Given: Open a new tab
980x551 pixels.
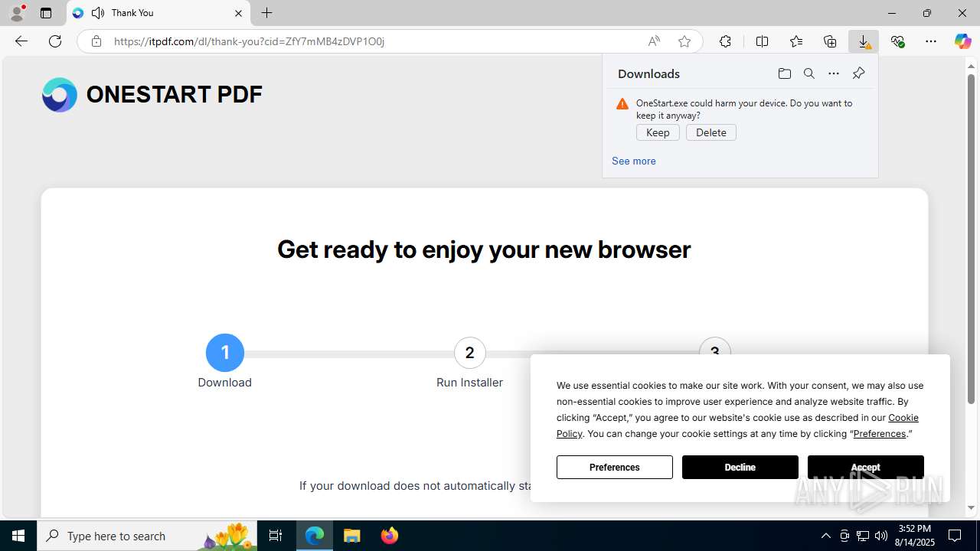Looking at the screenshot, I should (266, 13).
